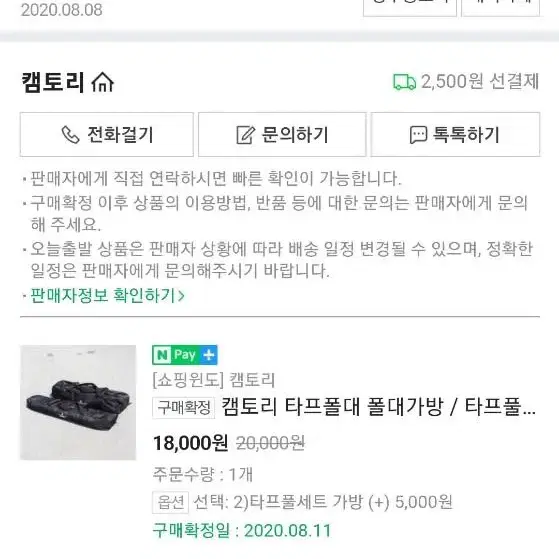The width and height of the screenshot is (559, 559).
Task: Tap the green delivery truck icon
Action: 404,82
